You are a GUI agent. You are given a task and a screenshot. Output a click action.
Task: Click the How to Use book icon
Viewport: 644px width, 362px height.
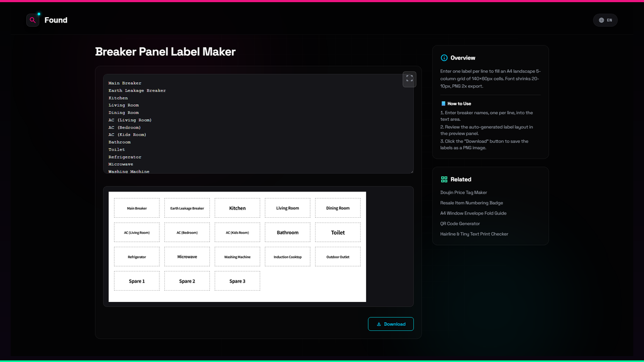(443, 104)
